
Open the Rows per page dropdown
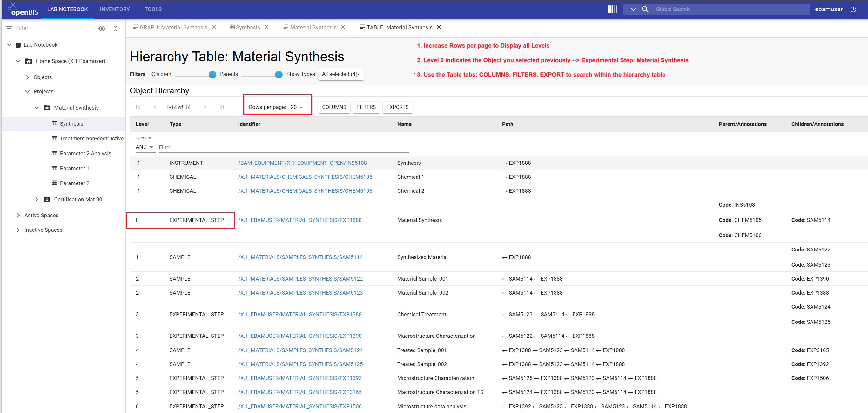coord(297,107)
